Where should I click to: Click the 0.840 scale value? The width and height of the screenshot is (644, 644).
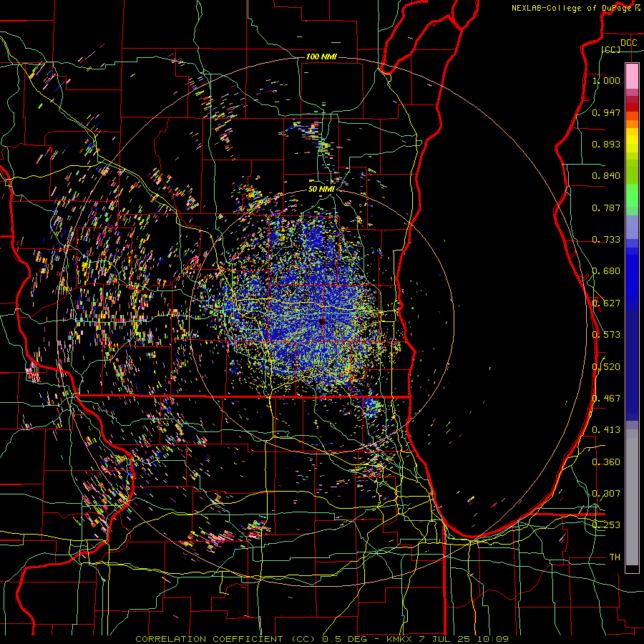pyautogui.click(x=606, y=176)
